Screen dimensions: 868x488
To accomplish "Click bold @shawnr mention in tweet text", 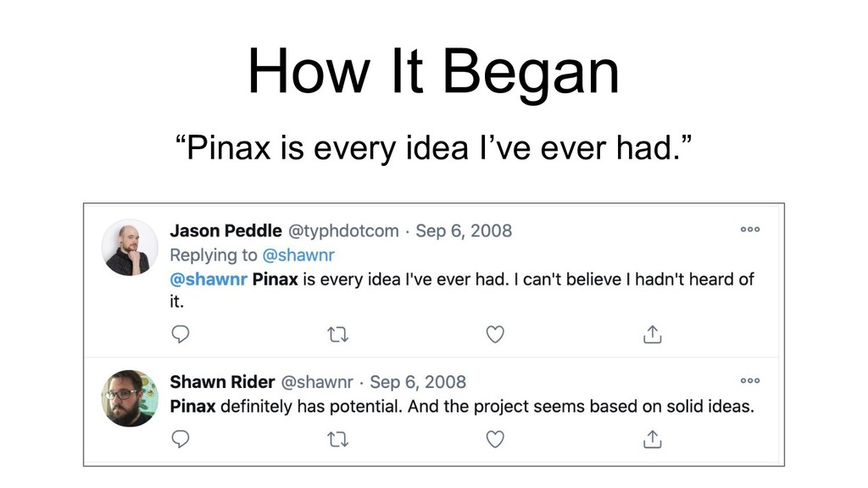I will 209,280.
